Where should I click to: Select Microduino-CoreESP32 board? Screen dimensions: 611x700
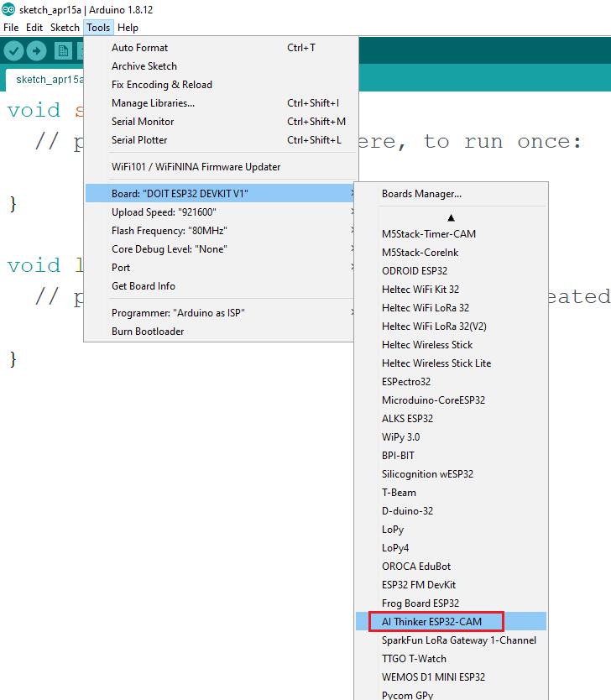point(452,400)
